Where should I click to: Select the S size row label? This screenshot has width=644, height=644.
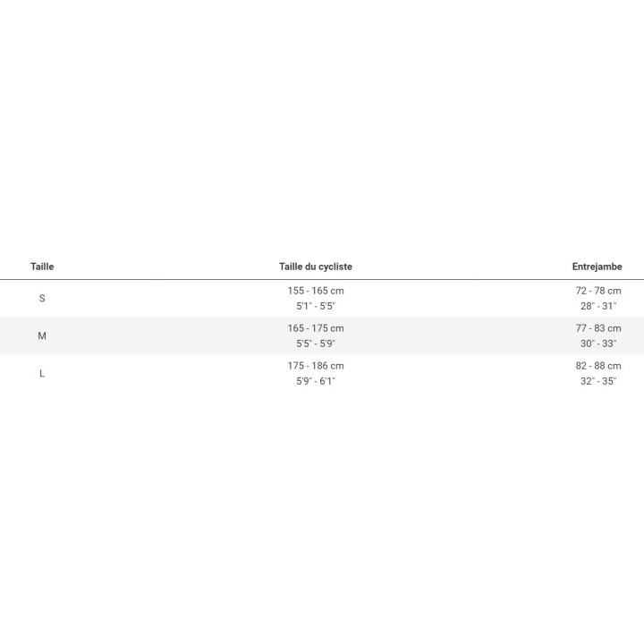(x=42, y=299)
